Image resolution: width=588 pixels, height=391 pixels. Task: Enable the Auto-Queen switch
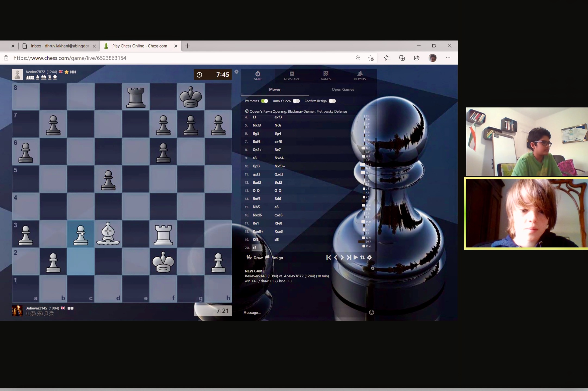[296, 101]
